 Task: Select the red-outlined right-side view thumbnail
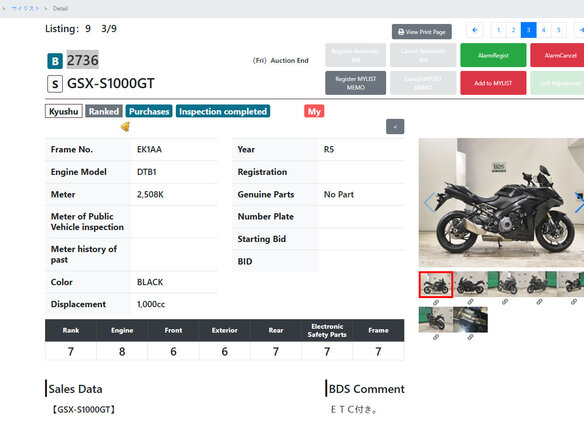436,285
